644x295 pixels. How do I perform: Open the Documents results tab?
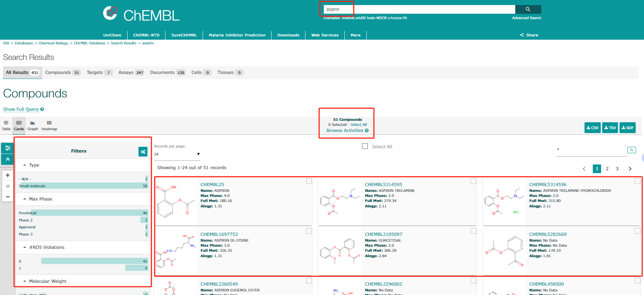tap(168, 72)
